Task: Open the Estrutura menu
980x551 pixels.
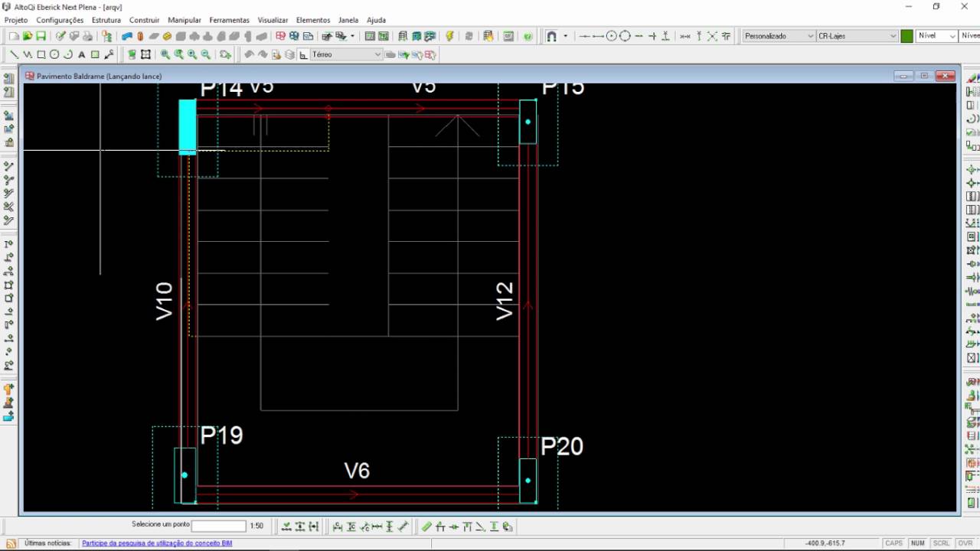Action: click(106, 20)
